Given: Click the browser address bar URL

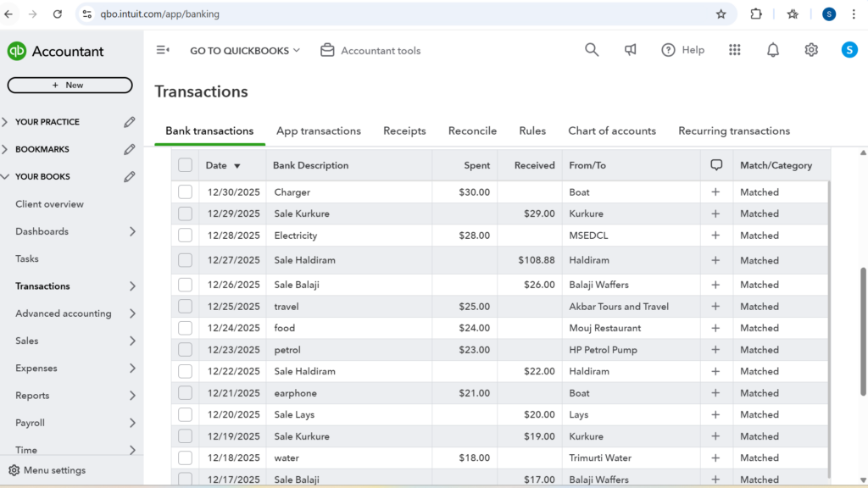Looking at the screenshot, I should [160, 14].
